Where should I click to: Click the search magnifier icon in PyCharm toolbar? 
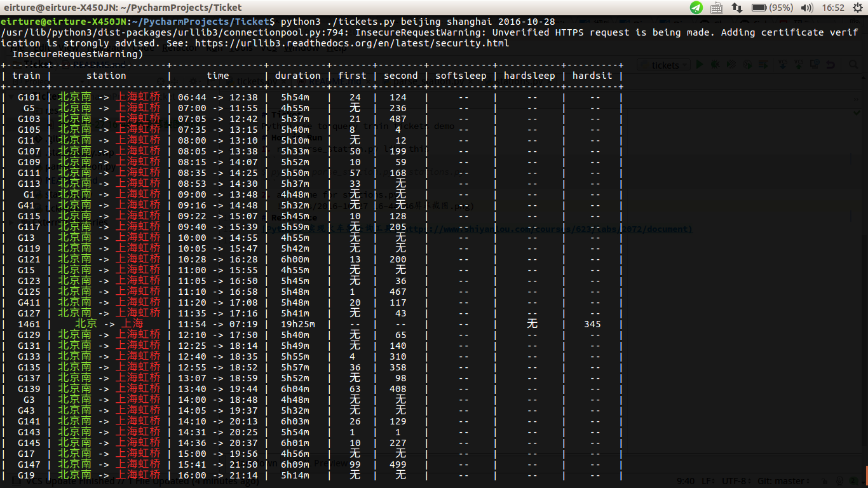[853, 65]
